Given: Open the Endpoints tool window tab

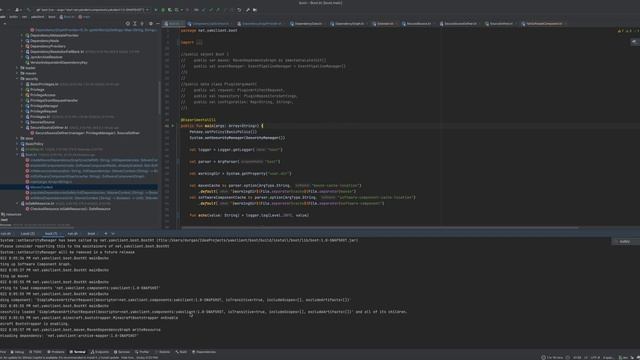Looking at the screenshot, I should [x=100, y=352].
